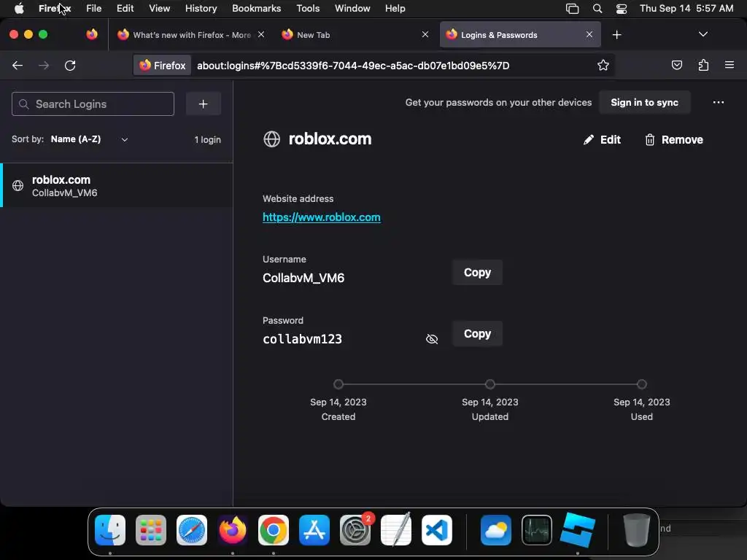The image size is (747, 560).
Task: Open Control Center in menu bar
Action: pos(622,8)
